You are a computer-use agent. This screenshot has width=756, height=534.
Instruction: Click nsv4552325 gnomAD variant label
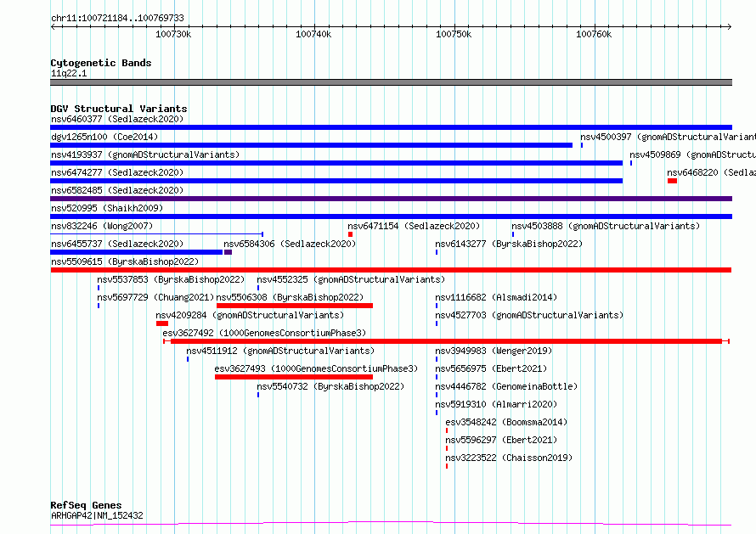[x=351, y=279]
